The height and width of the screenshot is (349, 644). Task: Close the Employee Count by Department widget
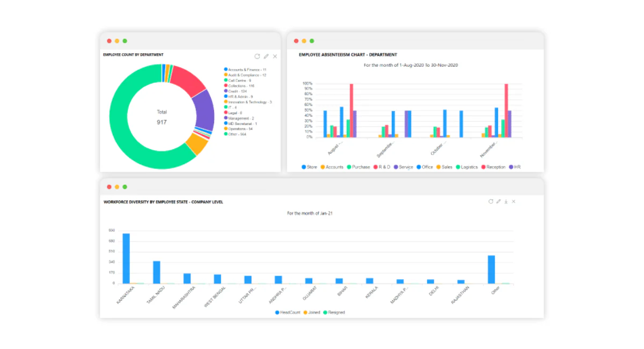[x=275, y=56]
